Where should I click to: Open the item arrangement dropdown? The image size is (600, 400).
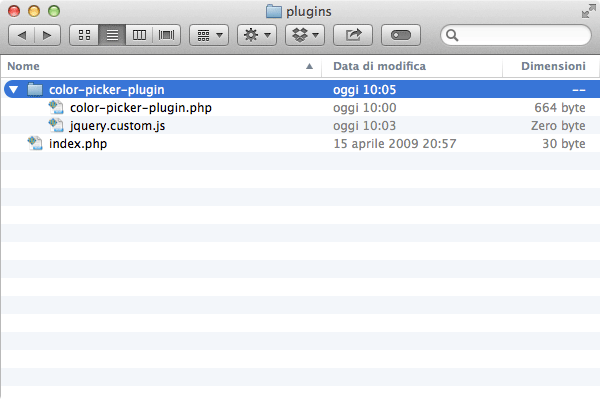coord(209,36)
